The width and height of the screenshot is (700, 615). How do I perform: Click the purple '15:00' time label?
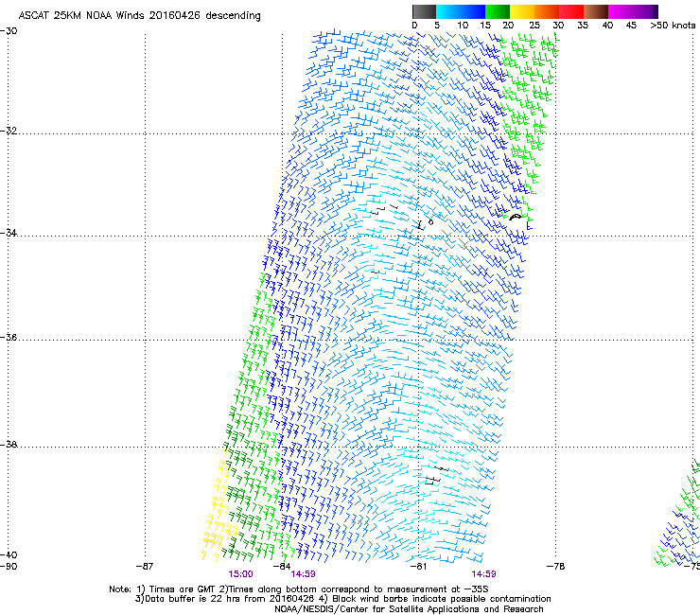pyautogui.click(x=240, y=574)
